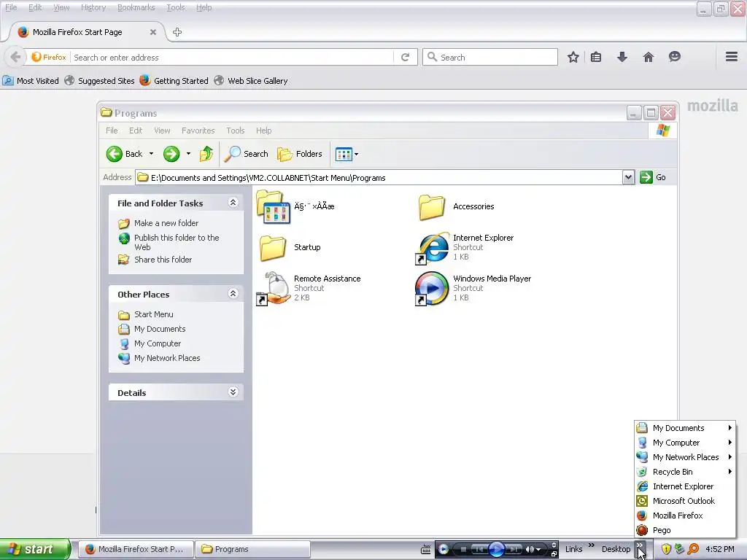Open Most Visited bookmarks folder

point(31,81)
